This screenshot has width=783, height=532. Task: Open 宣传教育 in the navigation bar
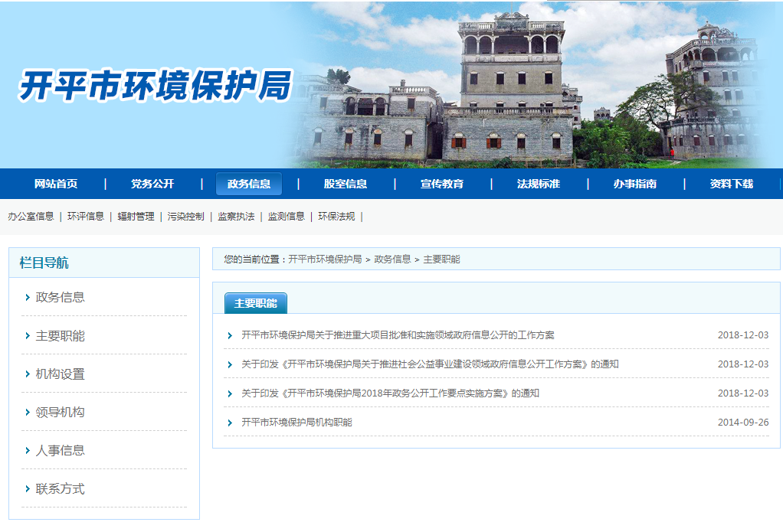pos(442,184)
